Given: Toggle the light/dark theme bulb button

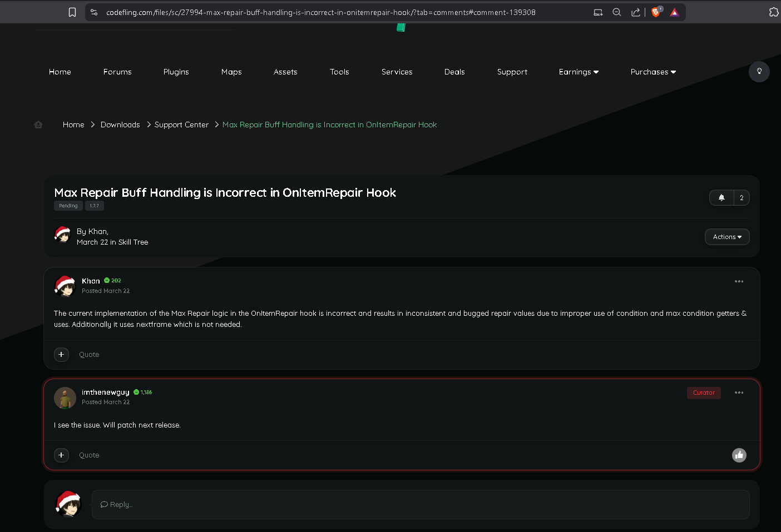Looking at the screenshot, I should click(x=759, y=72).
